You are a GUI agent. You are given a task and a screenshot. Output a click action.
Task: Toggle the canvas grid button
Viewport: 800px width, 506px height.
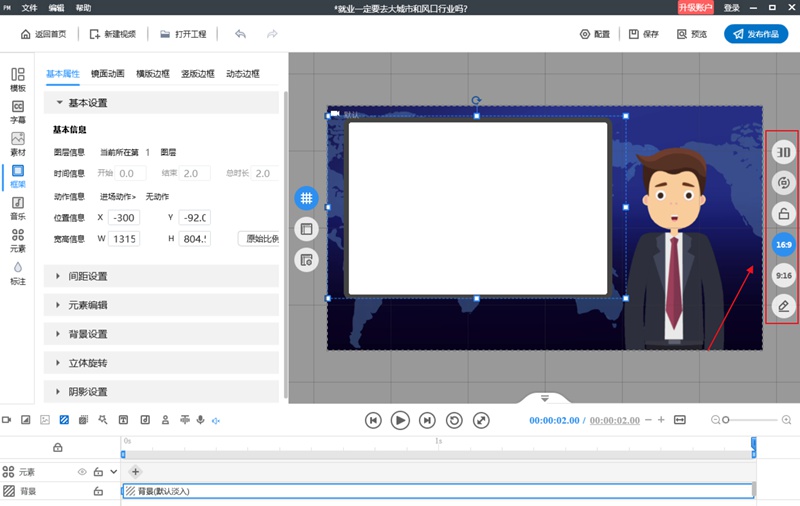[306, 198]
